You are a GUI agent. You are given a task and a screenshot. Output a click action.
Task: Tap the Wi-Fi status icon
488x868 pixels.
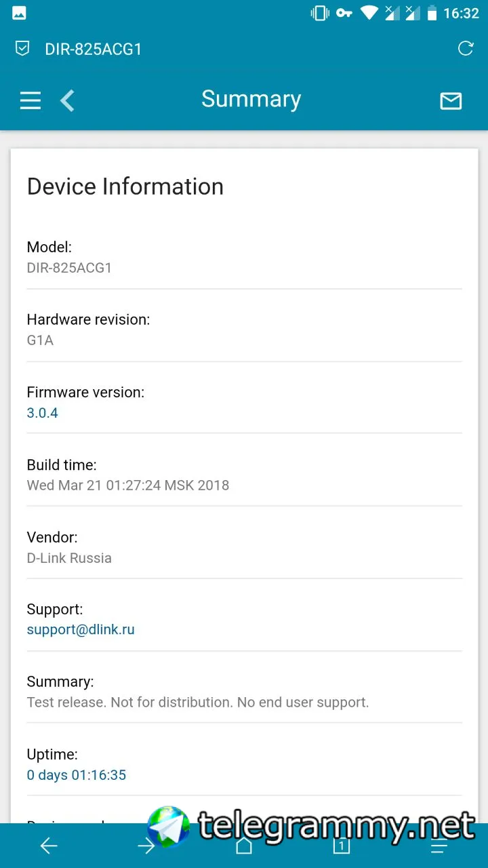369,13
